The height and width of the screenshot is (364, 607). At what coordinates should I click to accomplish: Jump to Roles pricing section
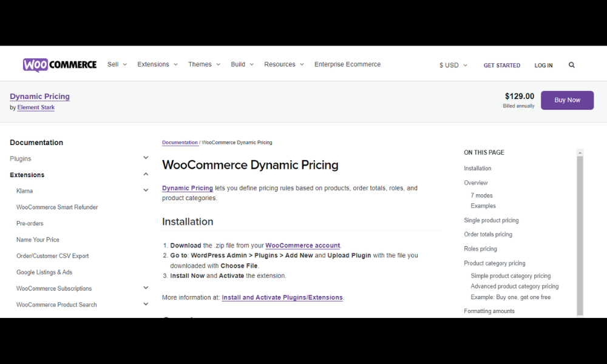tap(480, 249)
